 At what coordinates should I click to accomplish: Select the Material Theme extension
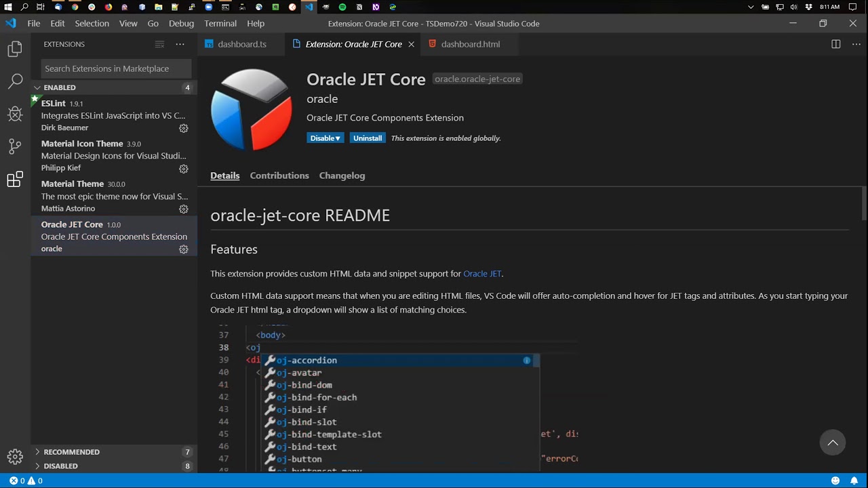(x=114, y=196)
